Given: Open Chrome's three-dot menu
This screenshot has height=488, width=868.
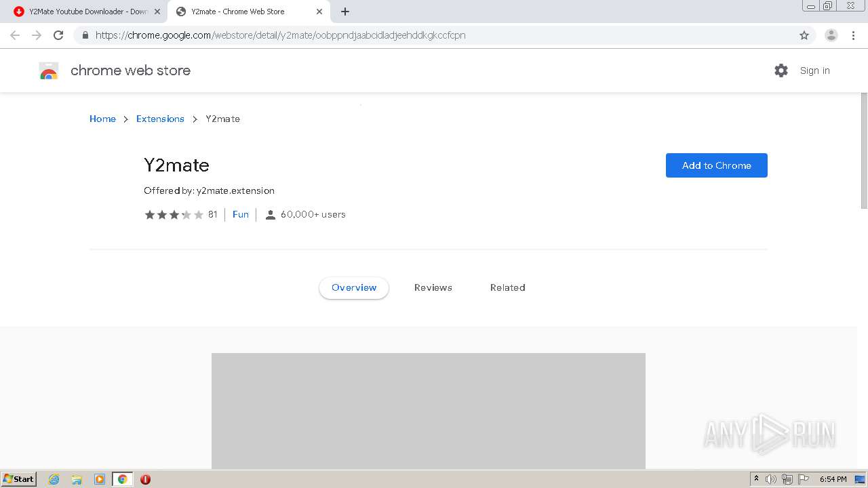Looking at the screenshot, I should (854, 35).
